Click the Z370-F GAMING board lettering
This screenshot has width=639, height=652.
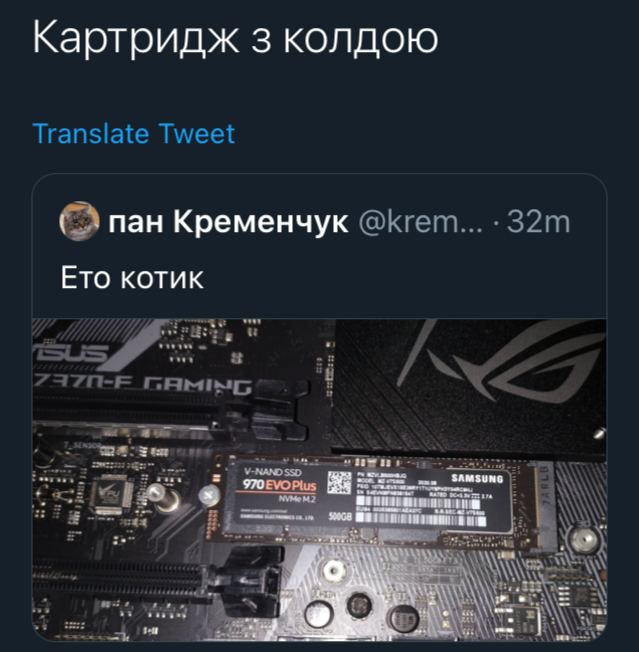(143, 387)
